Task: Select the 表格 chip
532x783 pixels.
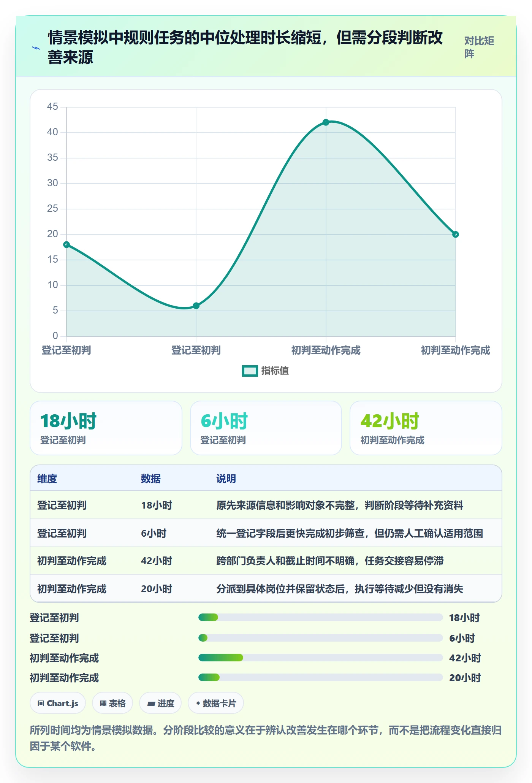Action: pyautogui.click(x=112, y=703)
